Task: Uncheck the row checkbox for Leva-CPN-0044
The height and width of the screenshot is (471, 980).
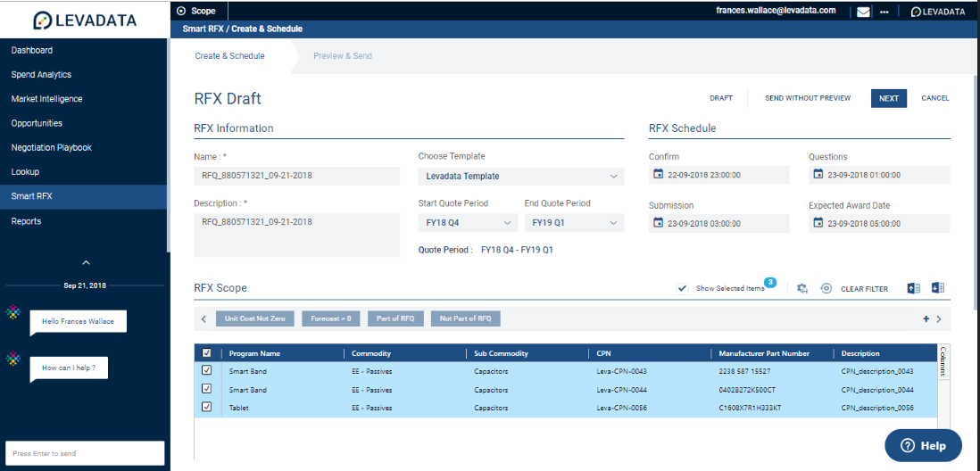Action: pos(207,389)
